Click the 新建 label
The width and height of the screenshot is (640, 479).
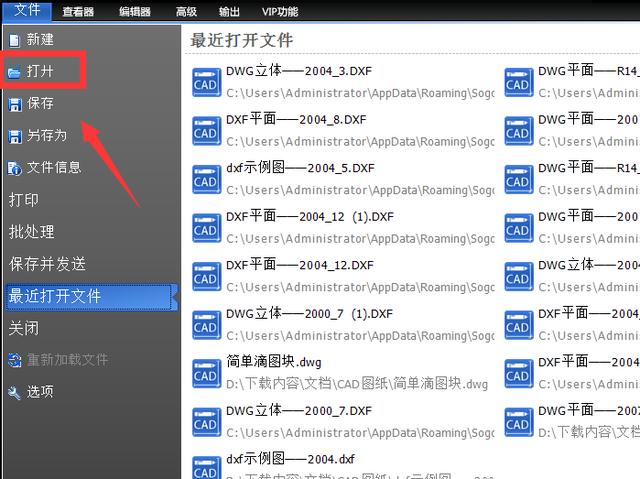[x=40, y=40]
